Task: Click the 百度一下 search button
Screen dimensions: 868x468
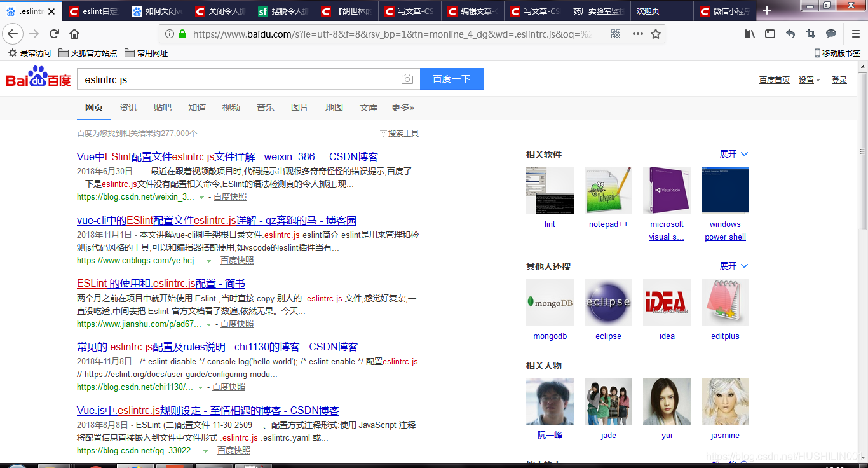Action: click(x=452, y=79)
